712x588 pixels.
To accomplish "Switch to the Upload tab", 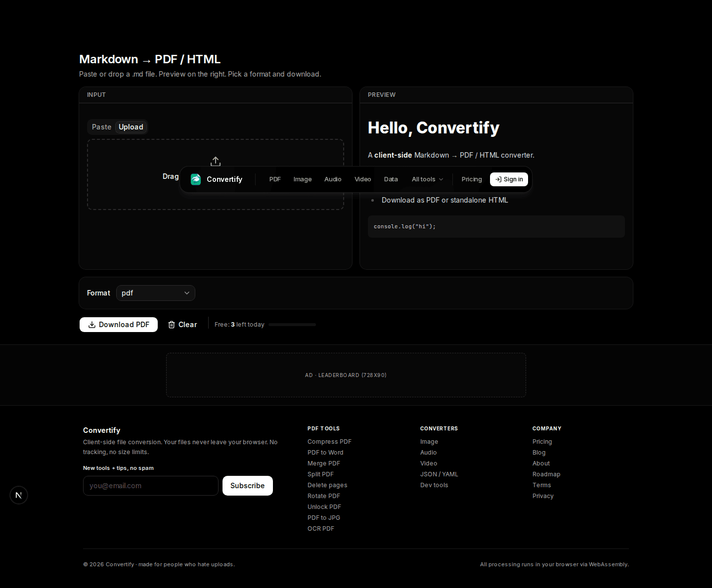I will pyautogui.click(x=131, y=127).
